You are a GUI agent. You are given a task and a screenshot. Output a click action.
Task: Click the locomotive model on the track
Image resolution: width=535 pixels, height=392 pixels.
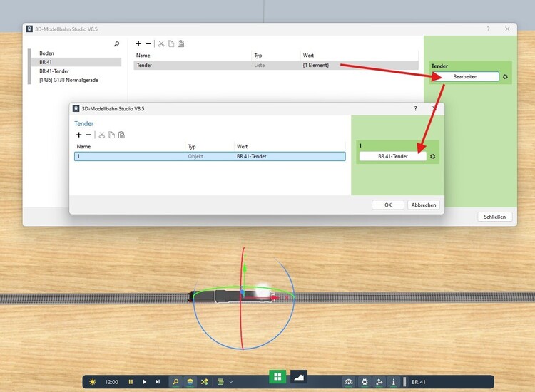click(232, 296)
